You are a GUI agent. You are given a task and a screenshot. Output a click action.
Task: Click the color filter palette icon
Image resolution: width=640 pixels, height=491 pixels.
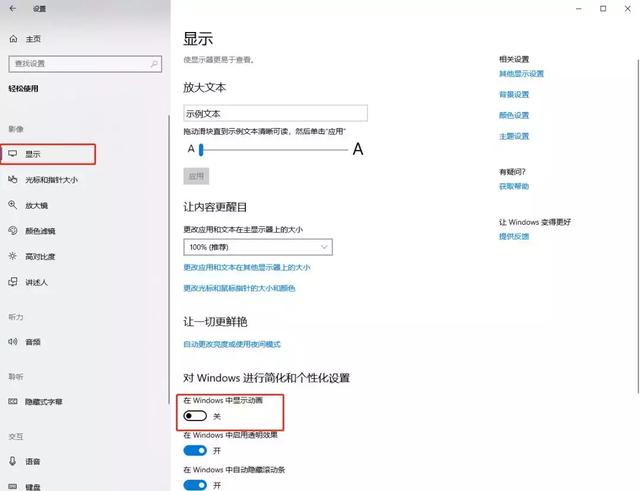point(13,231)
